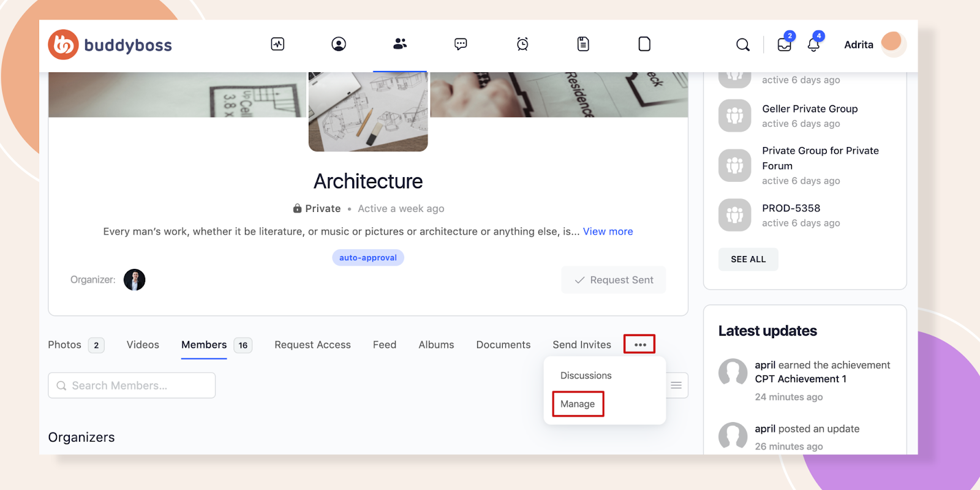Open the messages inbox icon
The height and width of the screenshot is (490, 980).
coord(785,45)
